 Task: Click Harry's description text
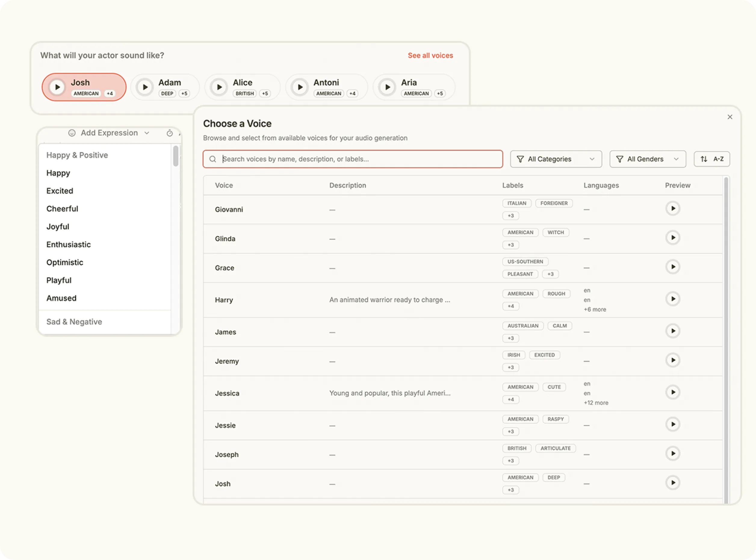[390, 300]
